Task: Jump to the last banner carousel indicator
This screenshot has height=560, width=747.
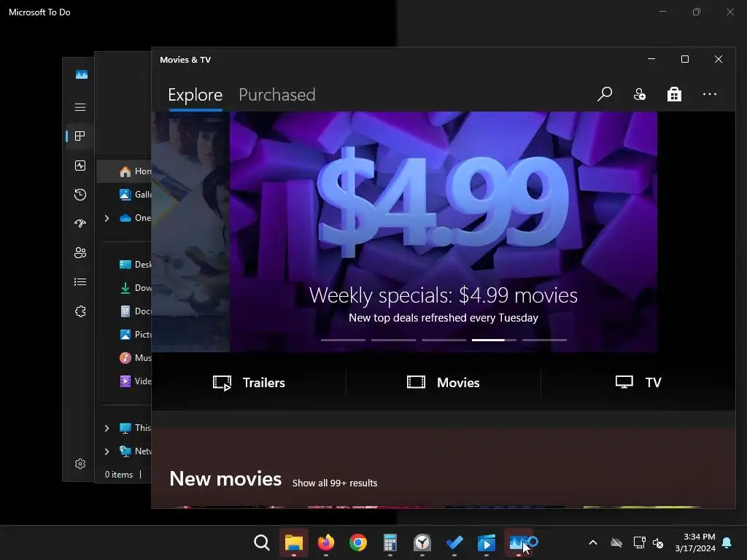Action: tap(544, 340)
